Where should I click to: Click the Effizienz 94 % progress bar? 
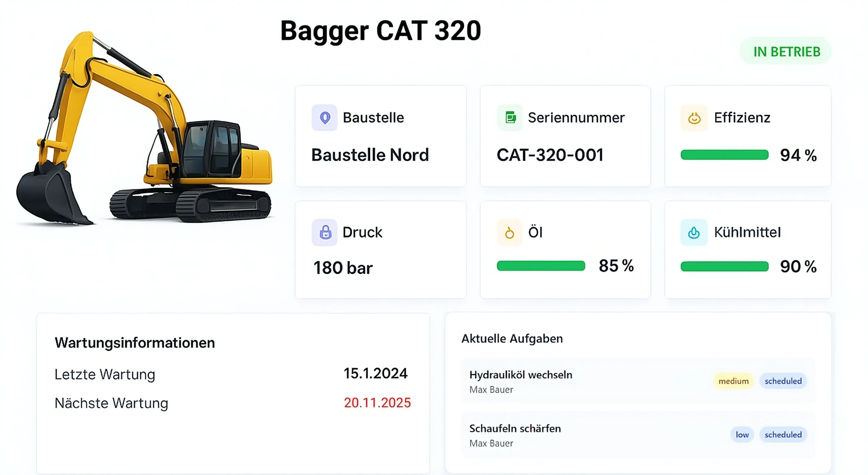click(x=724, y=155)
